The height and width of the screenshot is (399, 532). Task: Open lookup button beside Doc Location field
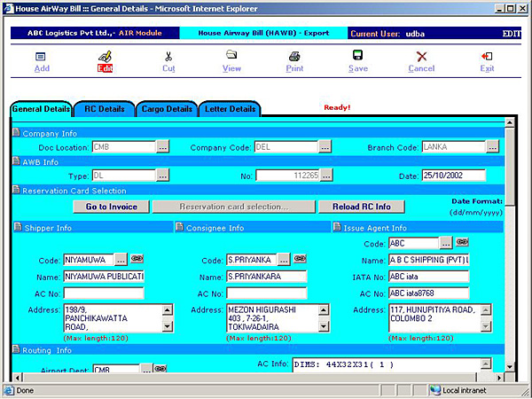163,146
